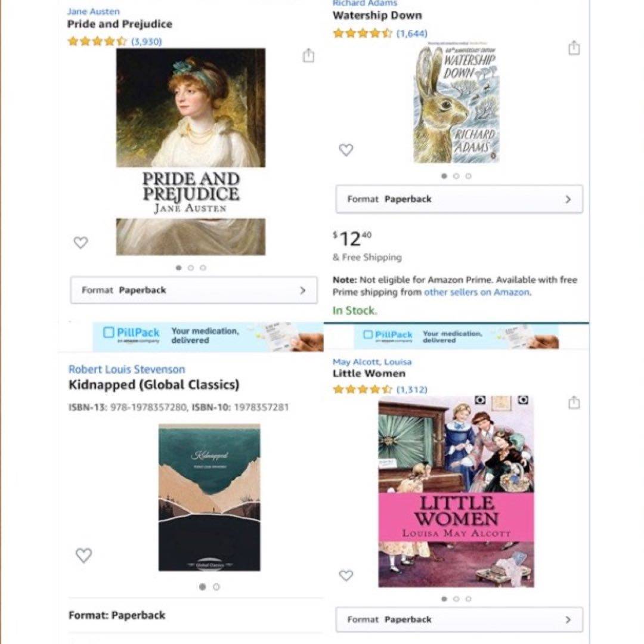Add Pride and Prejudice to wishlist via heart
The width and height of the screenshot is (644, 644).
coord(80,242)
